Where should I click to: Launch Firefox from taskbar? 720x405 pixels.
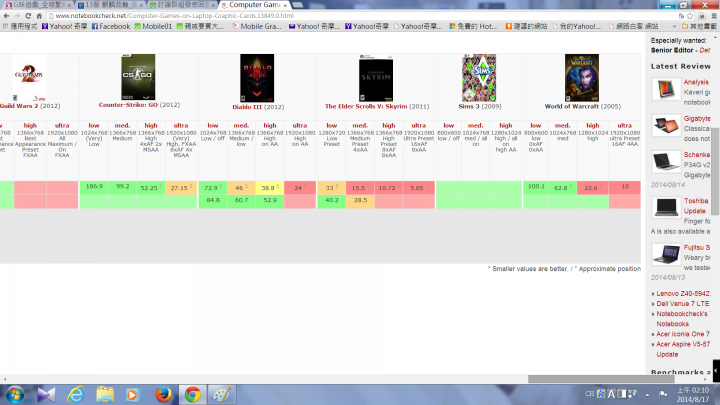(x=163, y=395)
